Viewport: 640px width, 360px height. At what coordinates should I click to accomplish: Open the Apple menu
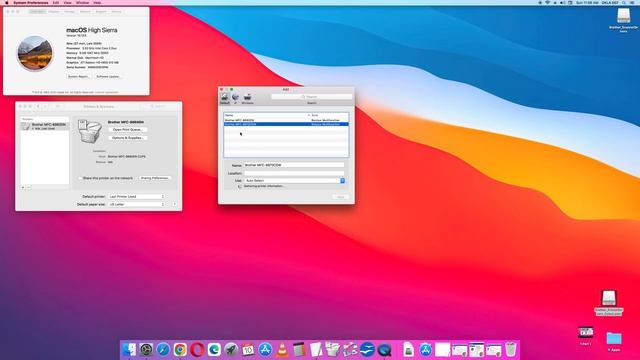point(7,2)
